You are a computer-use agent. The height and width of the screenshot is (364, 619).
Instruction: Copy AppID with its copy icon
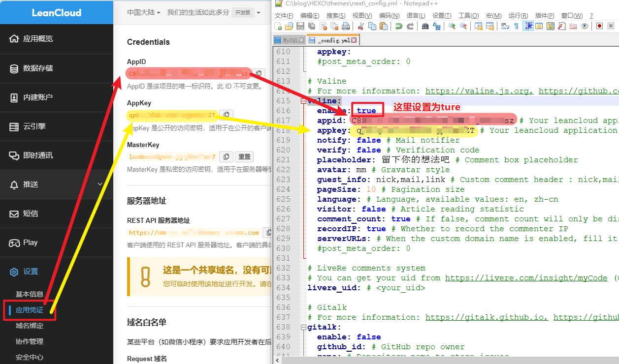pyautogui.click(x=258, y=74)
